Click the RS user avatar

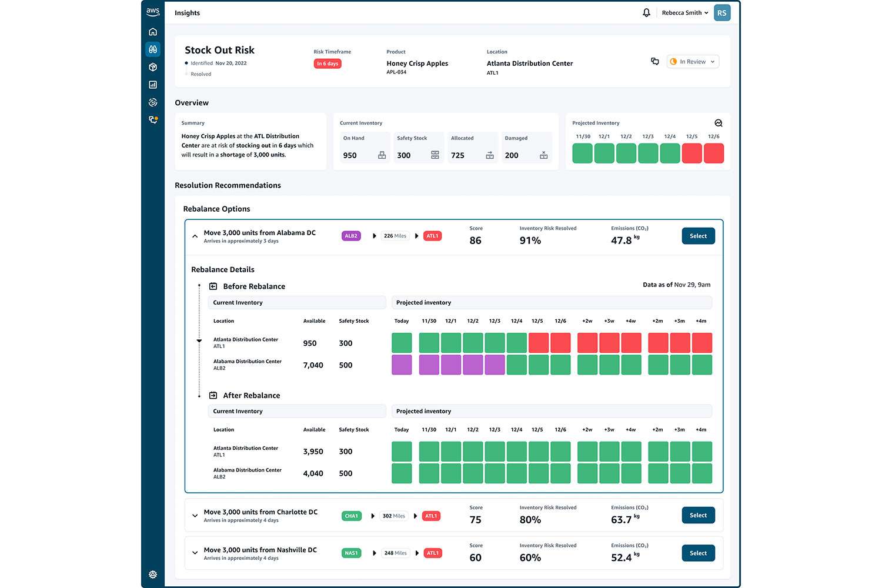pos(721,12)
